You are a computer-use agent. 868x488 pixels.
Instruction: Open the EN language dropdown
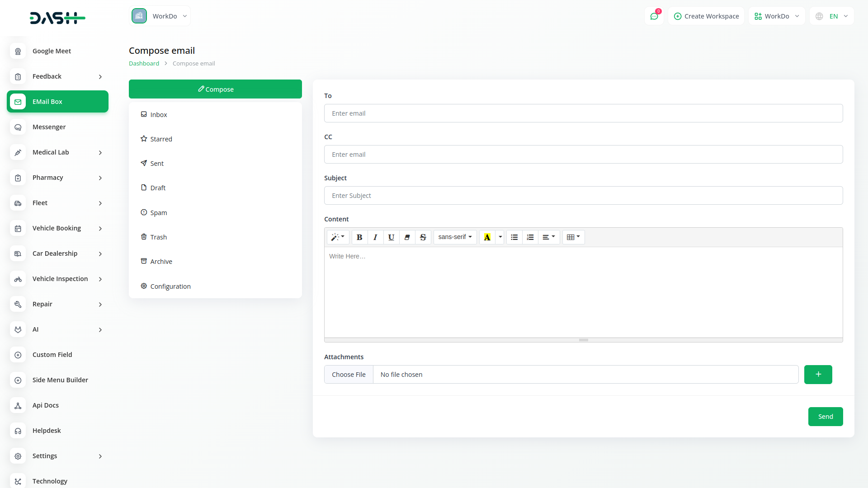[x=831, y=16]
